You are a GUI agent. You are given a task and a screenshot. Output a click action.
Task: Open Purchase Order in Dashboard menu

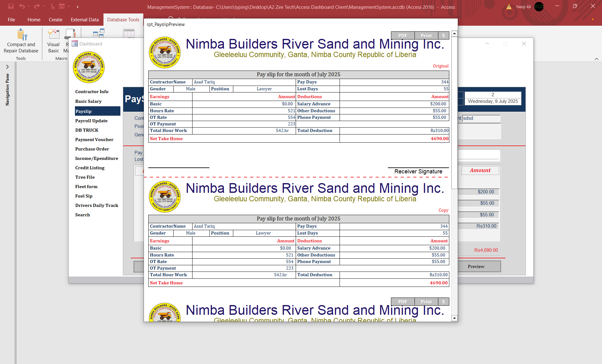[92, 149]
